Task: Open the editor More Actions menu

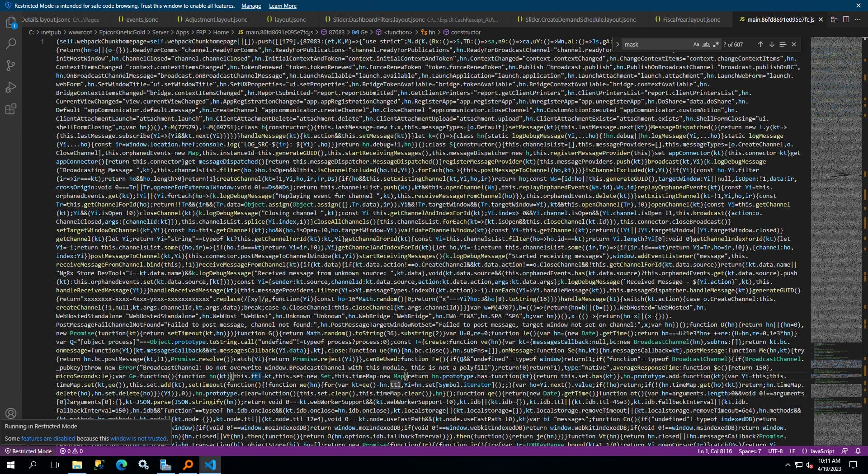Action: (x=858, y=19)
